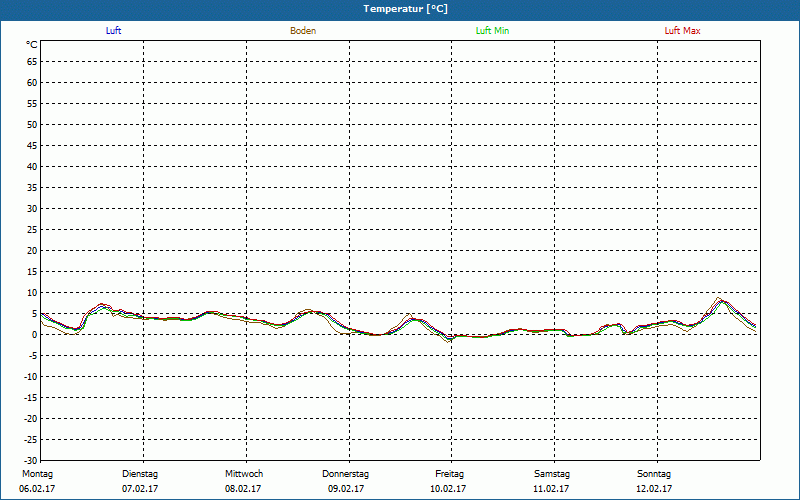Click the 10.02.17 date label
800x500 pixels.
[x=448, y=489]
